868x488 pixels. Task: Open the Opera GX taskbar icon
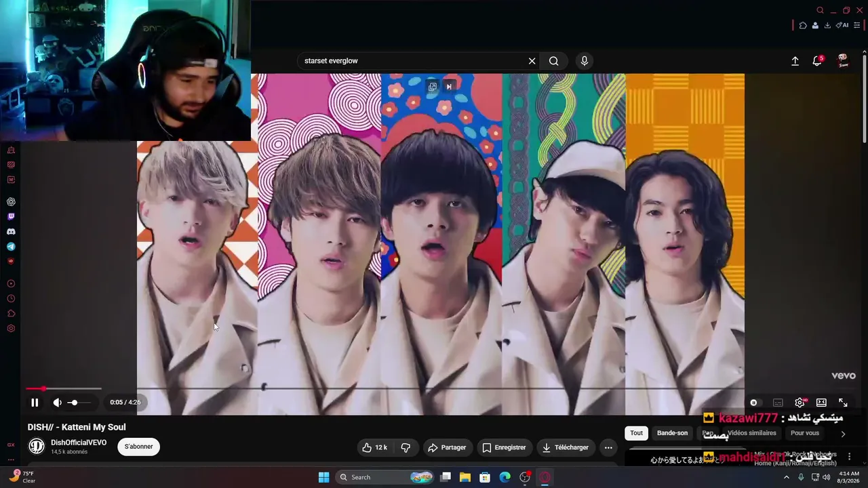pos(545,477)
